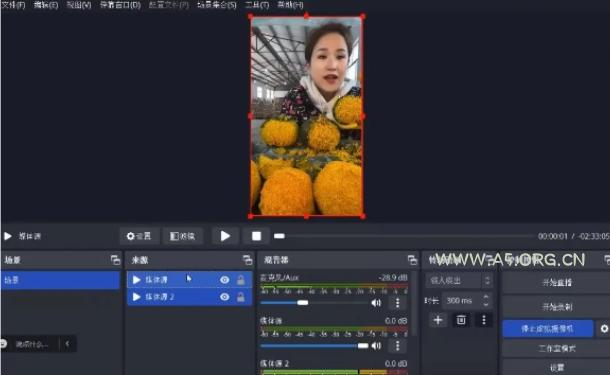
Task: Open the 工具(T) Tools menu
Action: click(257, 5)
